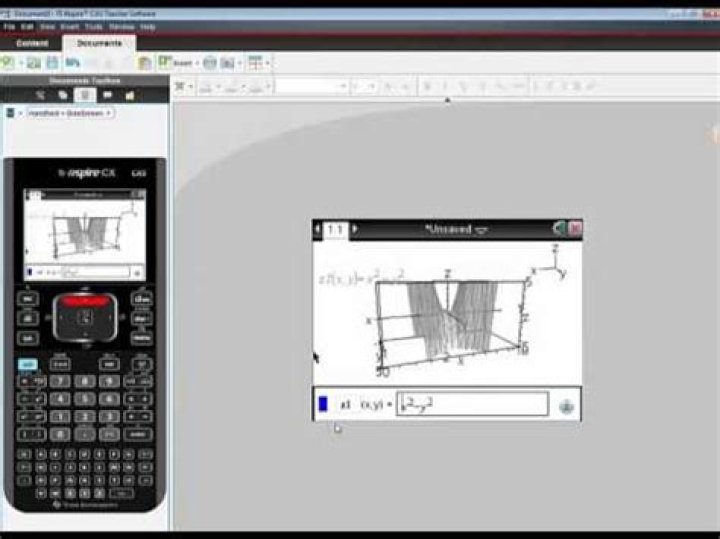The height and width of the screenshot is (539, 720).
Task: Click the home/on key on the emulator
Action: pyautogui.click(x=142, y=299)
